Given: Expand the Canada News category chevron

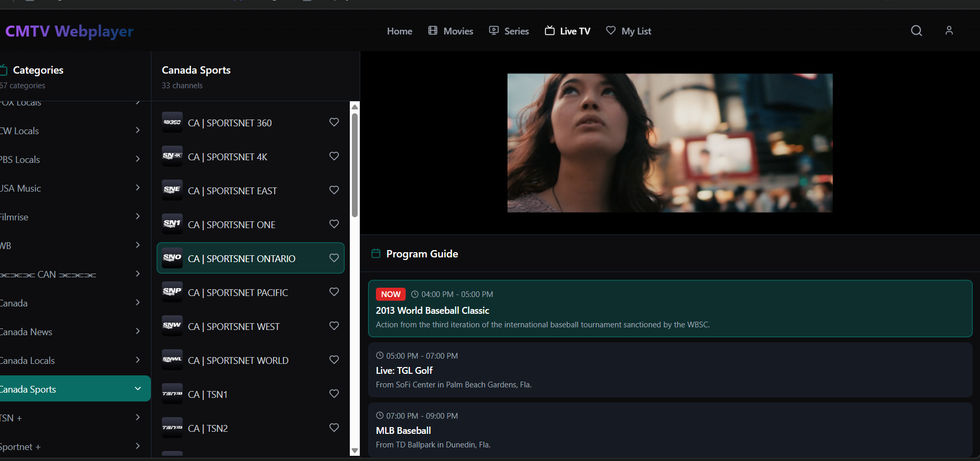Looking at the screenshot, I should [138, 331].
